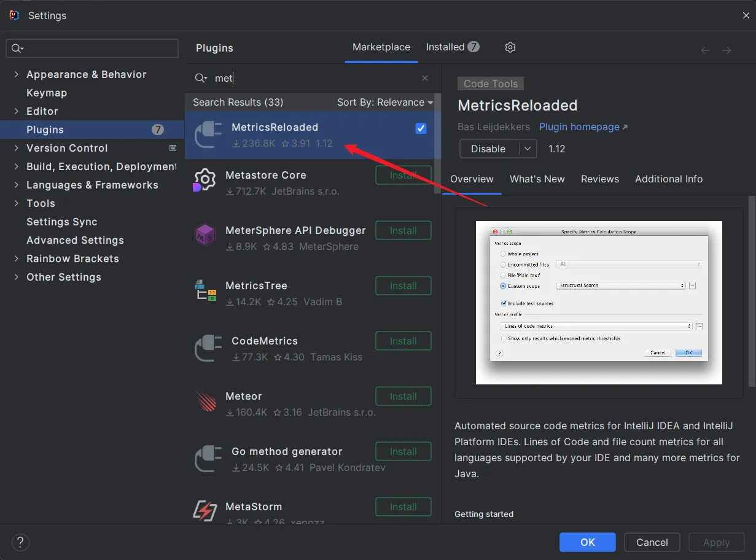Expand Version Control settings node
This screenshot has width=756, height=560.
[x=16, y=148]
